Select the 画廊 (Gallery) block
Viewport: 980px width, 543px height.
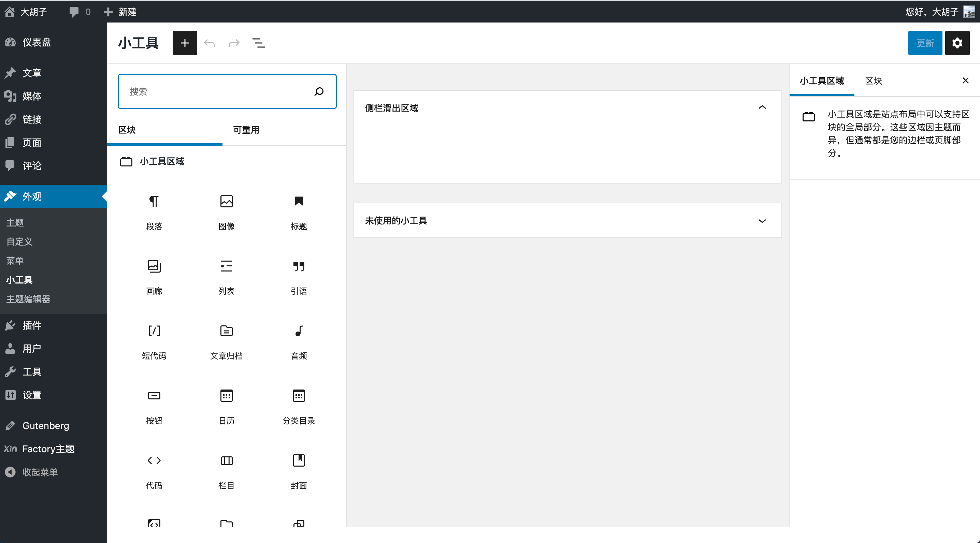[154, 276]
